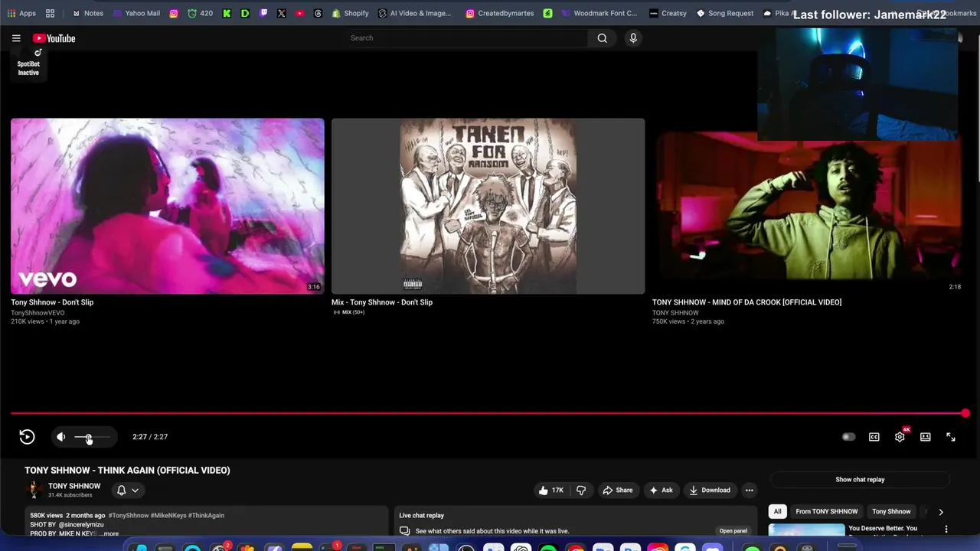This screenshot has width=980, height=551.
Task: Enter fullscreen mode
Action: (951, 437)
